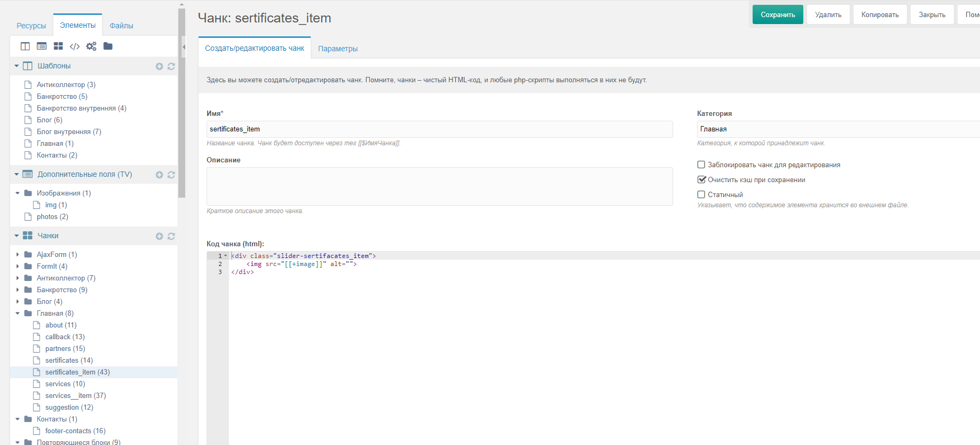Click the categories folder icon in the toolbar
This screenshot has width=980, height=445.
108,46
